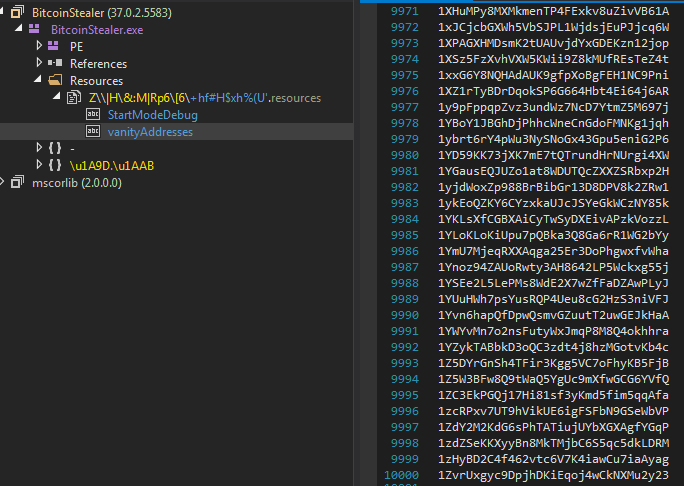Expand the PE node
This screenshot has height=486, width=684.
tap(39, 45)
